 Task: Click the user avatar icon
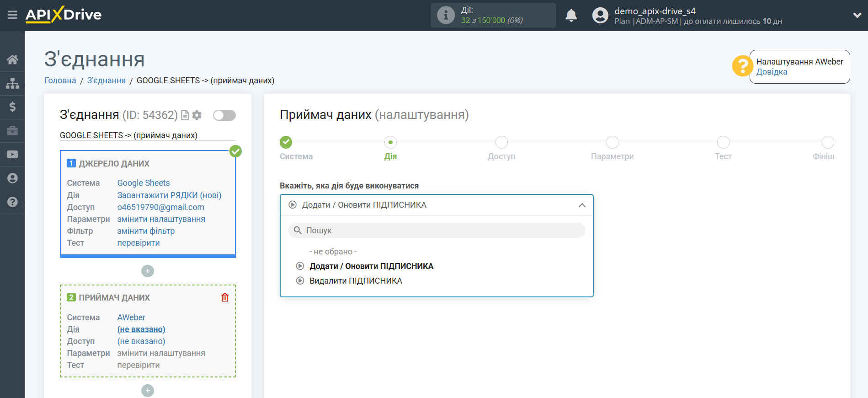tap(600, 16)
